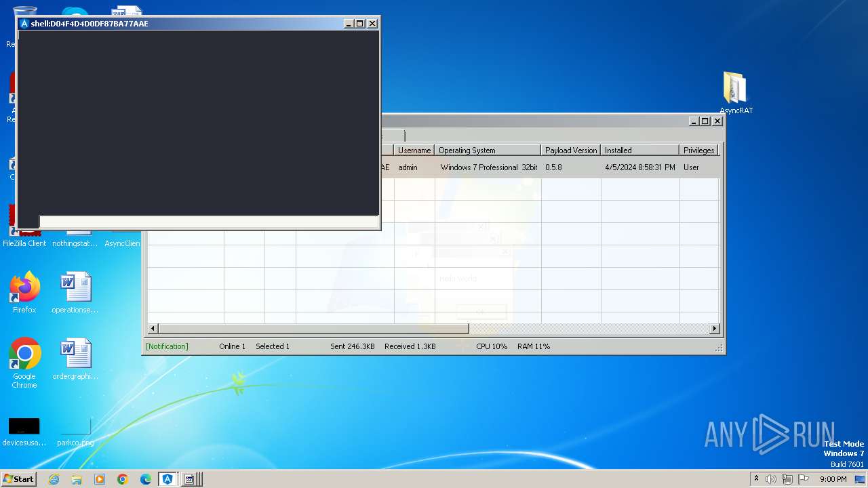This screenshot has height=488, width=868.
Task: Select the ordergraphi… Word document icon
Action: click(x=75, y=359)
